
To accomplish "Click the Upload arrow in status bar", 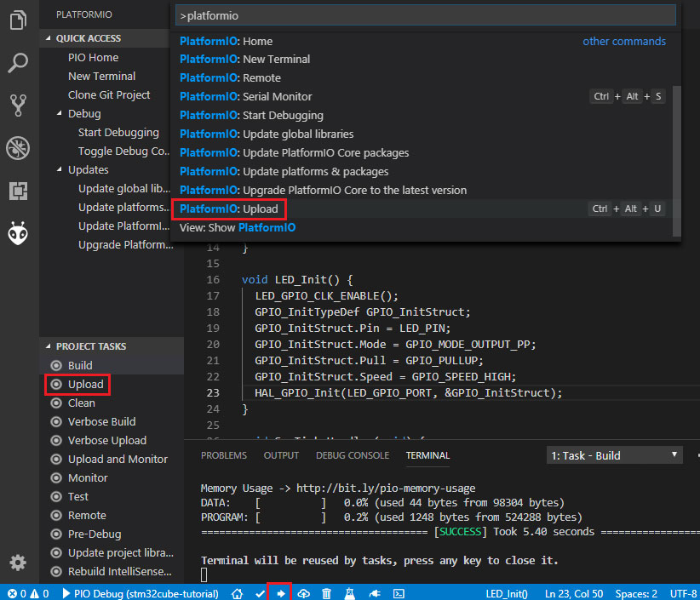I will point(280,593).
